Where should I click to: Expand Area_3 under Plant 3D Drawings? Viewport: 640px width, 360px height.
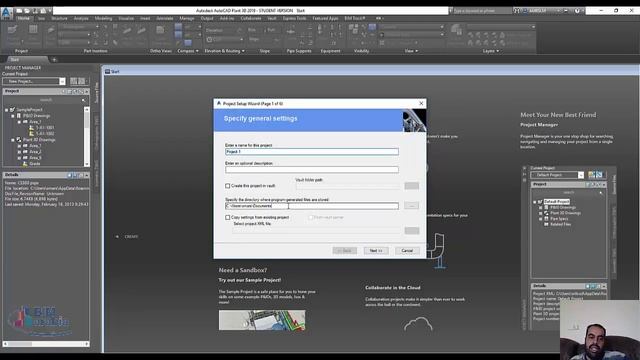(19, 158)
